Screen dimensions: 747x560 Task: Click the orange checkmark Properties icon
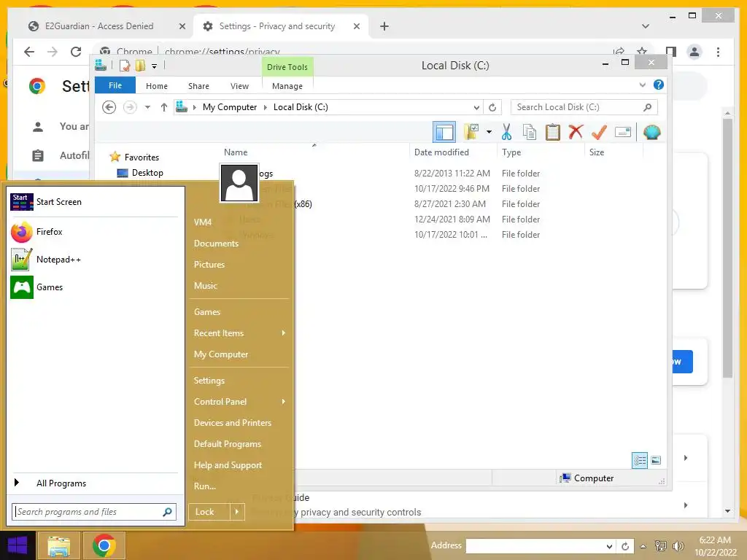(599, 132)
